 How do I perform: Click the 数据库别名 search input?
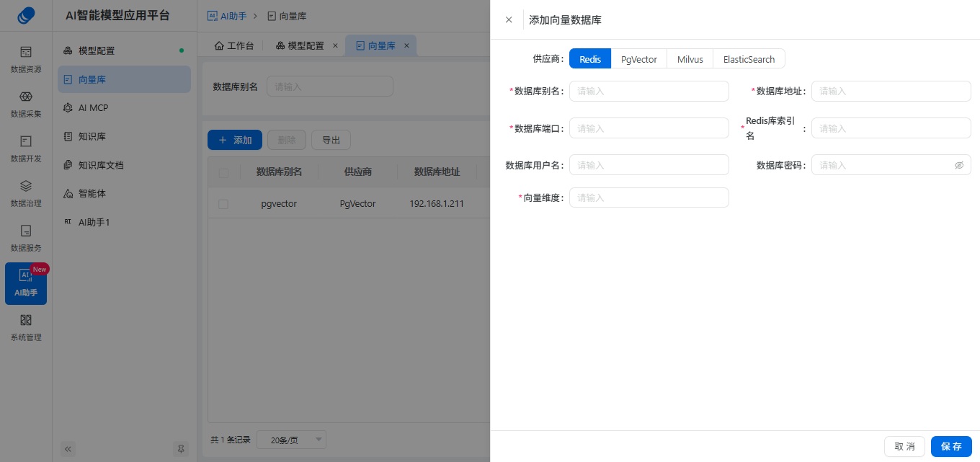click(330, 86)
